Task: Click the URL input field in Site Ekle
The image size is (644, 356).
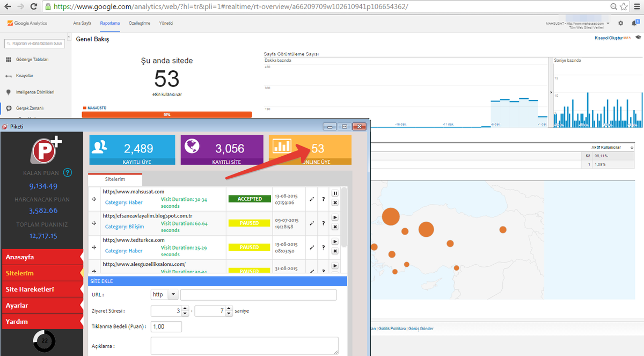Action: pyautogui.click(x=258, y=294)
